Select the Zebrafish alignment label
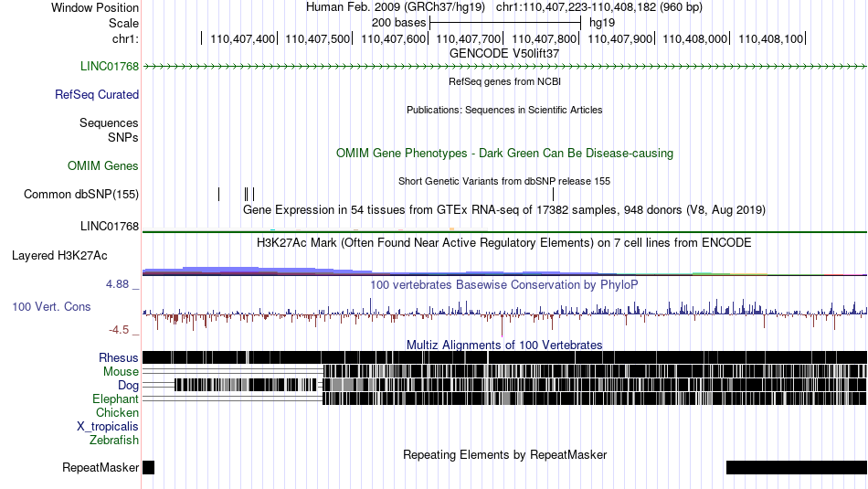 pos(114,441)
